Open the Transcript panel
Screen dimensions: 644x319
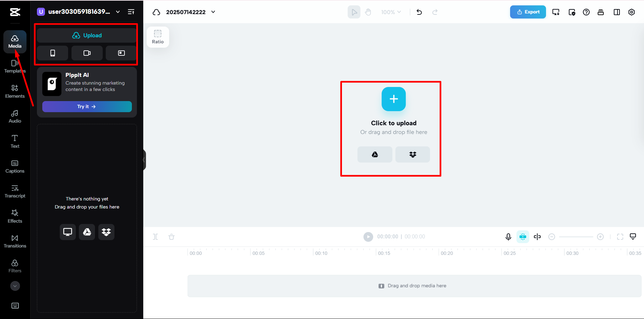coord(15,191)
